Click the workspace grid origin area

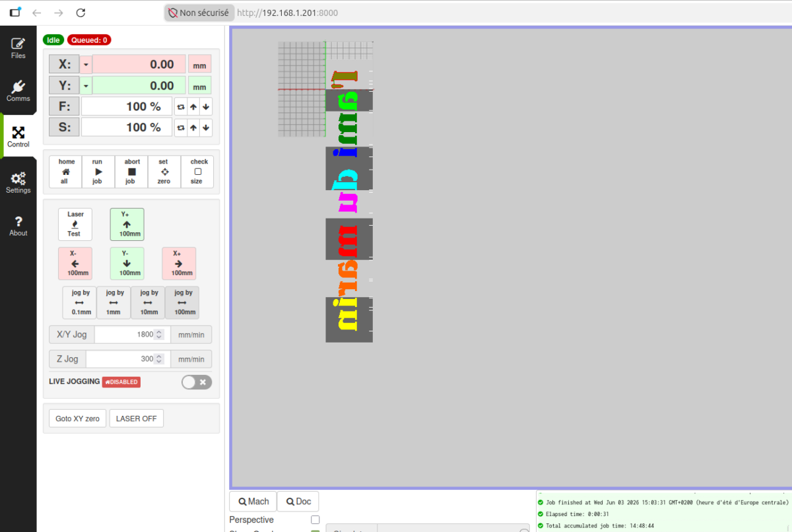pyautogui.click(x=325, y=89)
